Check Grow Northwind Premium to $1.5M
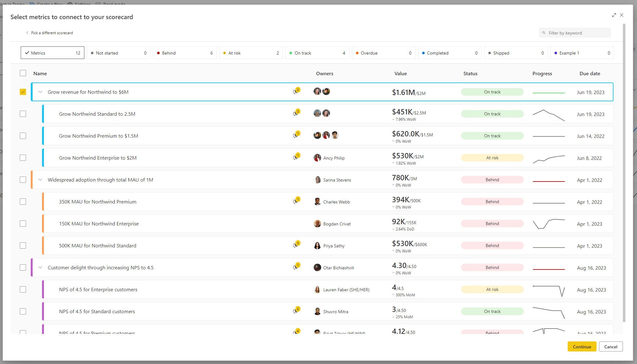This screenshot has height=364, width=637. [23, 136]
